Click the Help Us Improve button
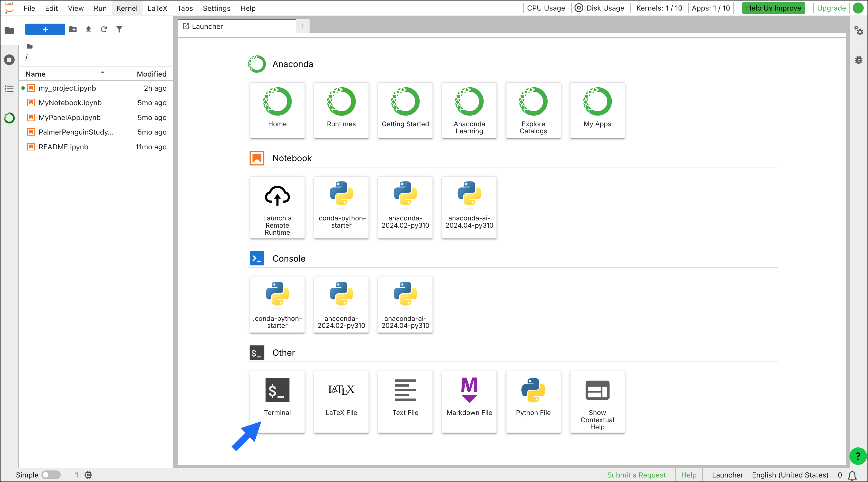 coord(773,8)
